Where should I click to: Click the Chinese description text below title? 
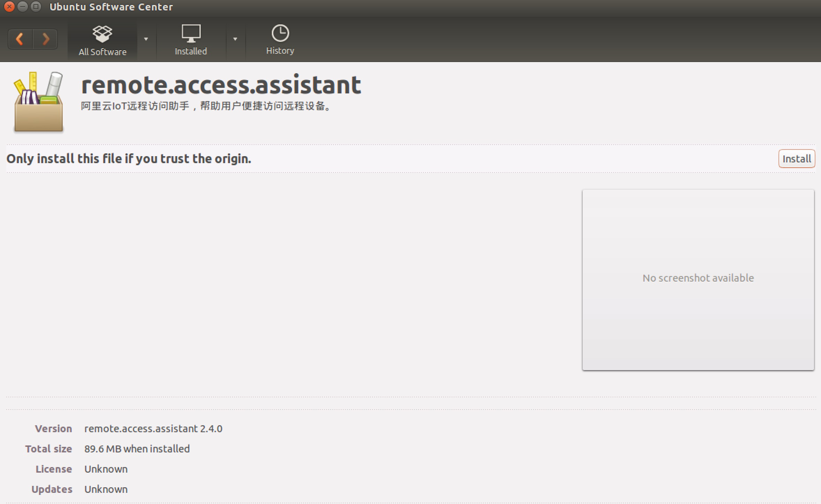(x=206, y=106)
